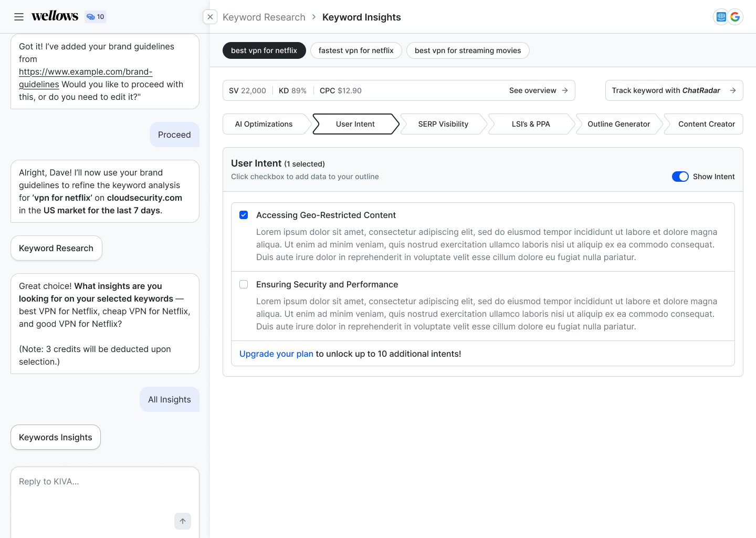Click the See overview arrow icon

point(565,90)
